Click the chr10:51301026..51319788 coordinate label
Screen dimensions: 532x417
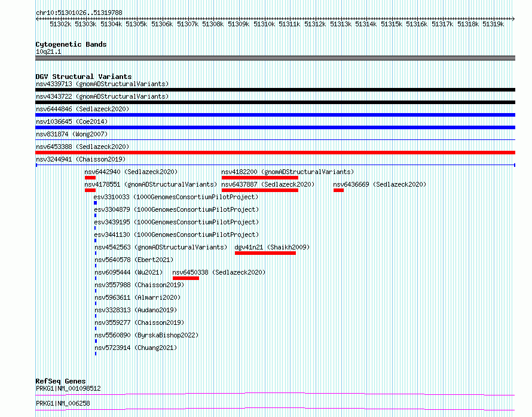pos(79,13)
